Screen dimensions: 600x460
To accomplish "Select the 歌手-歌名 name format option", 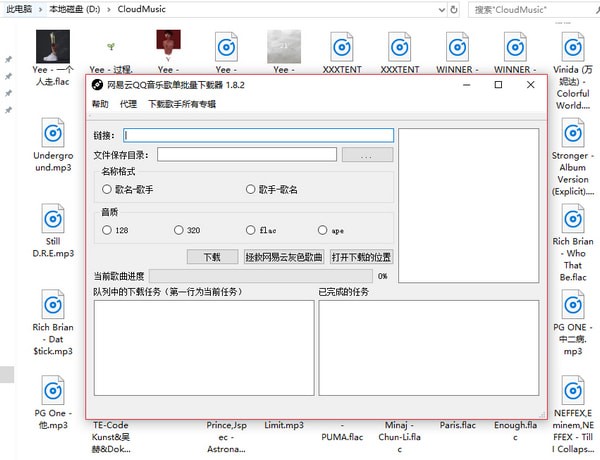I will [272, 189].
